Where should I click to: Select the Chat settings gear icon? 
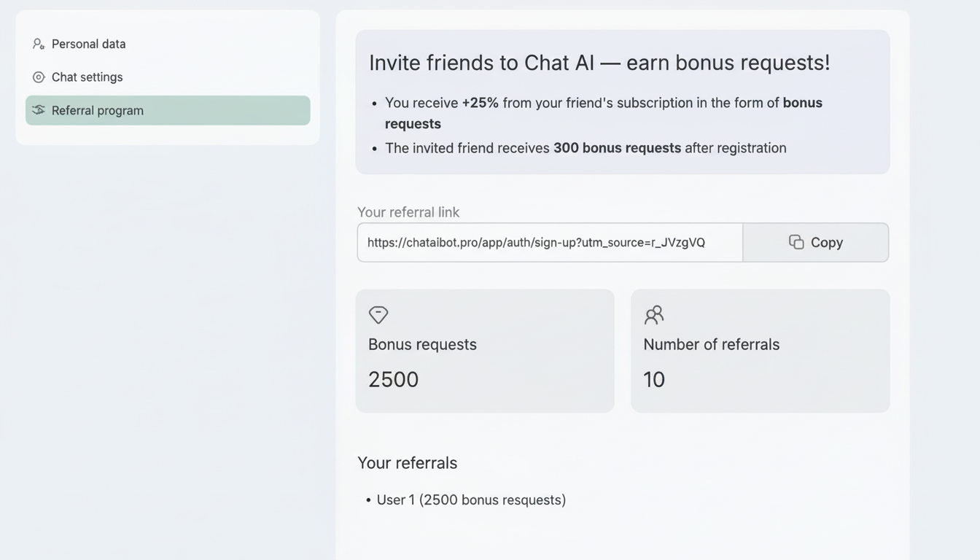click(x=38, y=77)
